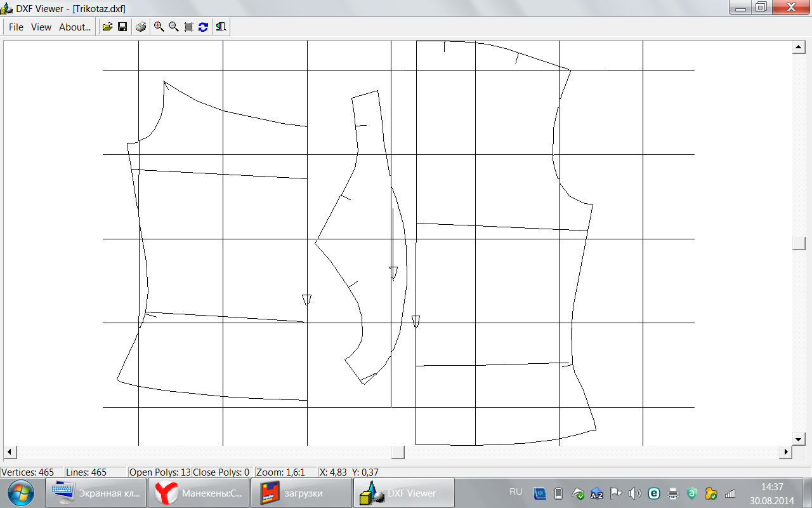Screen dimensions: 812x508
Task: Open a DXF file with the folder icon
Action: coord(108,27)
